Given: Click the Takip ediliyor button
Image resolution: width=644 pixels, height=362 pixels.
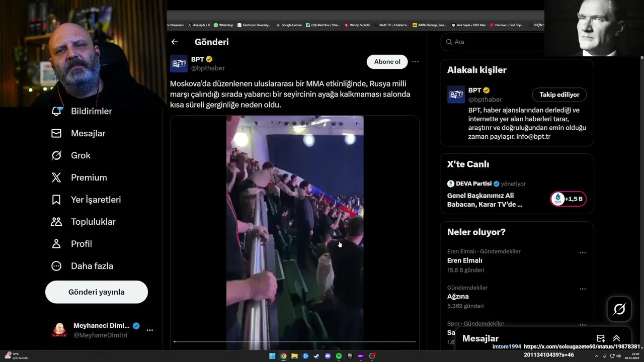Looking at the screenshot, I should coord(559,95).
